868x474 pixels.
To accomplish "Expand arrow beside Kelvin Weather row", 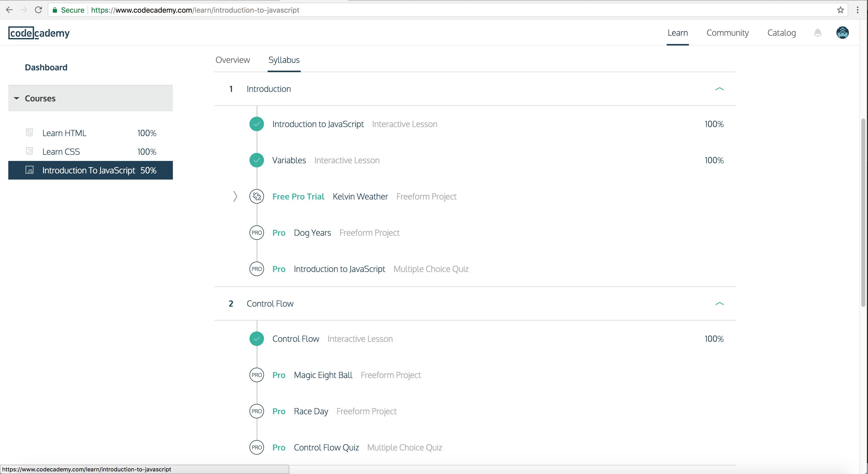I will pos(235,196).
